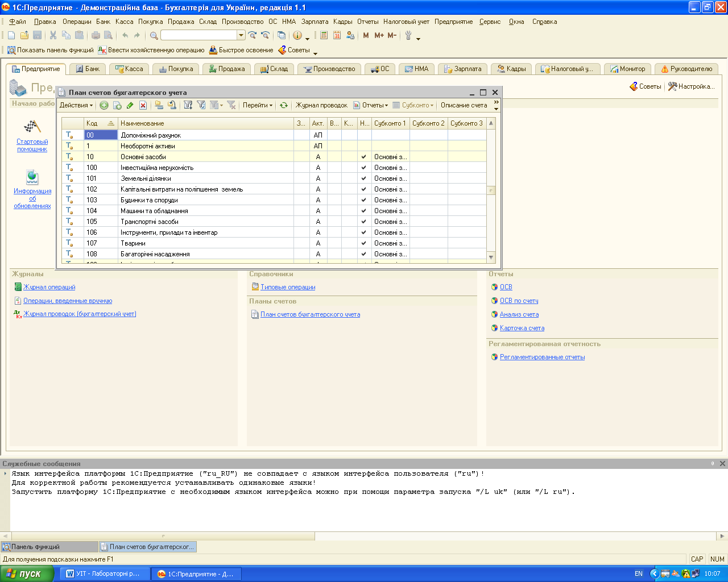Open the Типовые операции link
The width and height of the screenshot is (728, 582).
(x=288, y=287)
